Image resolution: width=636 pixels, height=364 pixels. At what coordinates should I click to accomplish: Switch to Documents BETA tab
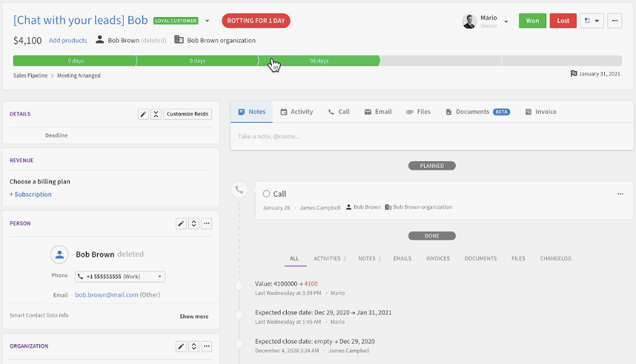pyautogui.click(x=478, y=112)
